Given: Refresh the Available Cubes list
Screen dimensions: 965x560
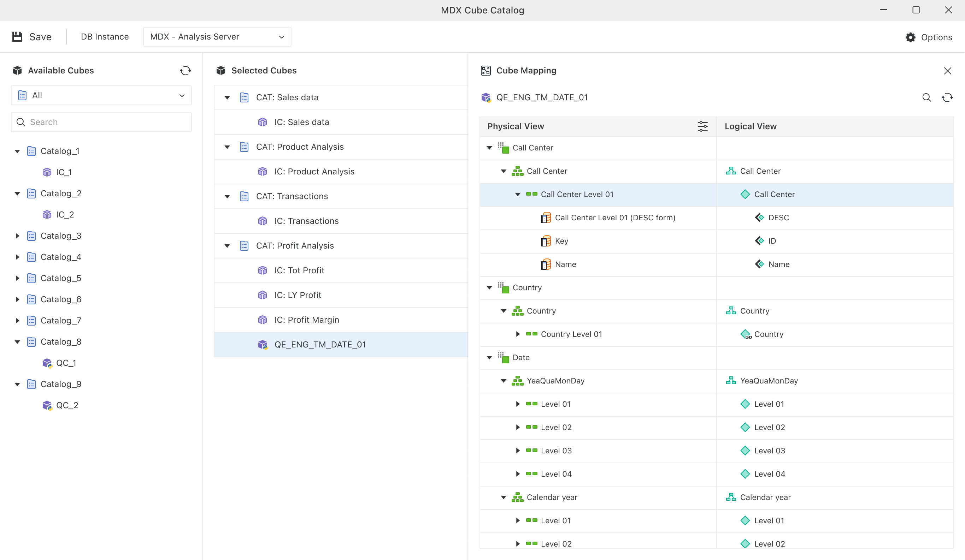Looking at the screenshot, I should [x=186, y=70].
